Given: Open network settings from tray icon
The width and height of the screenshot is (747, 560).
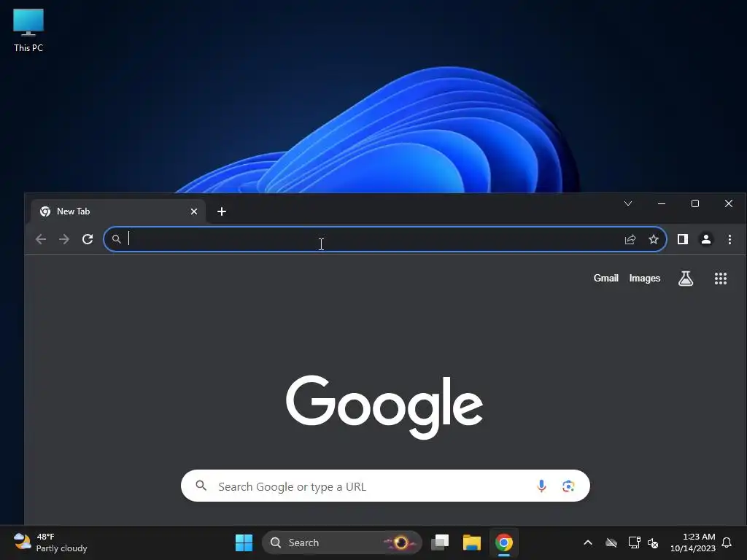Looking at the screenshot, I should [634, 542].
